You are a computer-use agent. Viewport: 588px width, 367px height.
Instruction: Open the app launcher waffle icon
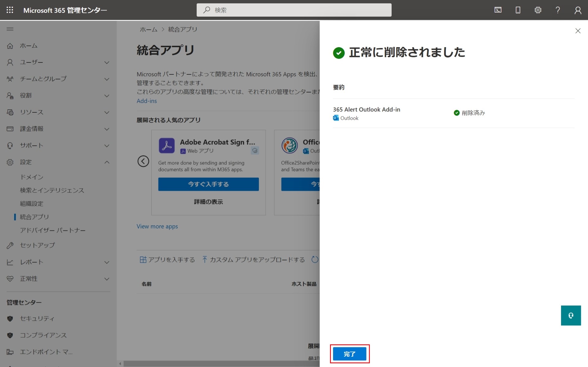pos(10,10)
